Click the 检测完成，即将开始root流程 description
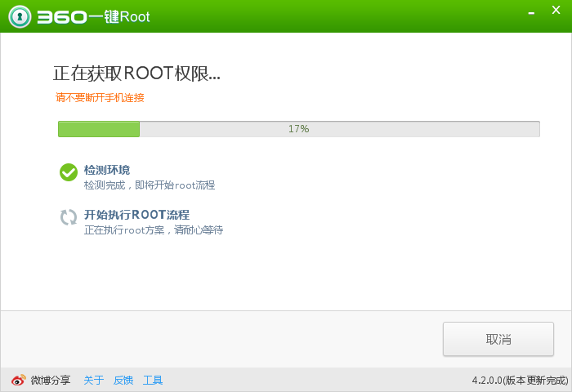 pyautogui.click(x=150, y=185)
